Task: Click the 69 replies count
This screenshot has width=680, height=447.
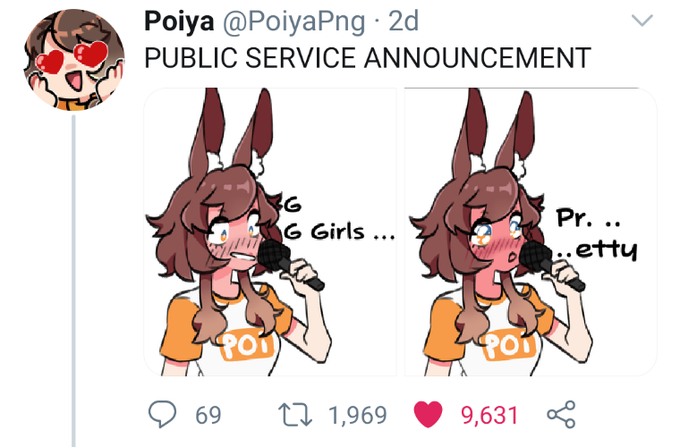Action: pos(208,415)
